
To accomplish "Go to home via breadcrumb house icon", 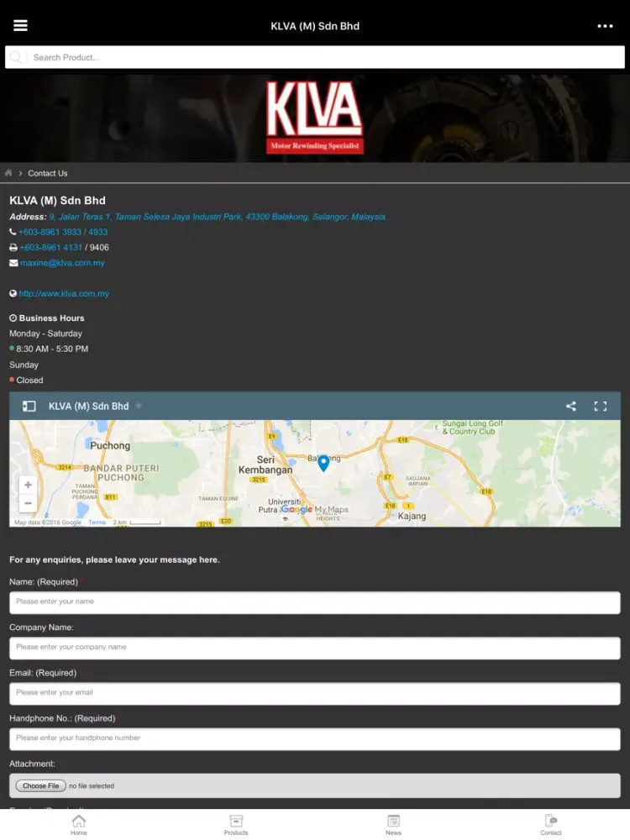I will tap(8, 173).
